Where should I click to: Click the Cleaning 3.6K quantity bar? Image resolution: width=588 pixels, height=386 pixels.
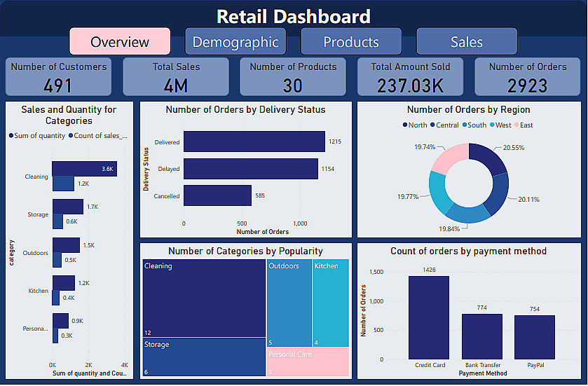pyautogui.click(x=85, y=169)
